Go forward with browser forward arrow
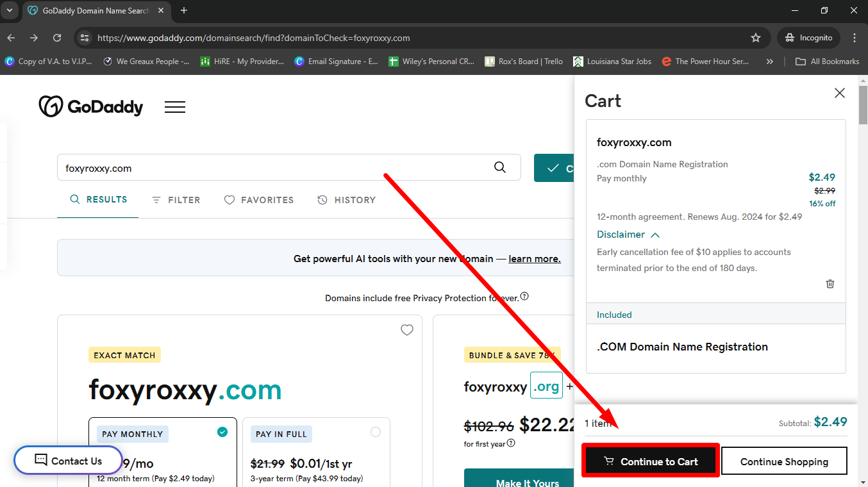 [x=34, y=38]
